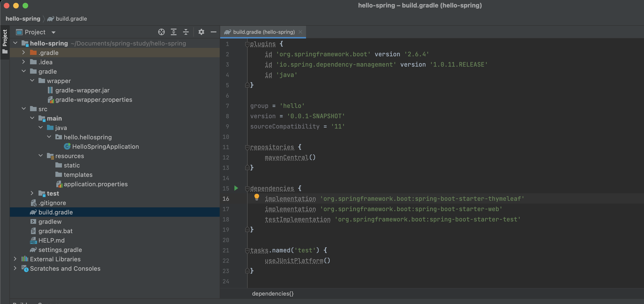The height and width of the screenshot is (304, 644).
Task: Collapse the gradle folder
Action: pos(24,71)
